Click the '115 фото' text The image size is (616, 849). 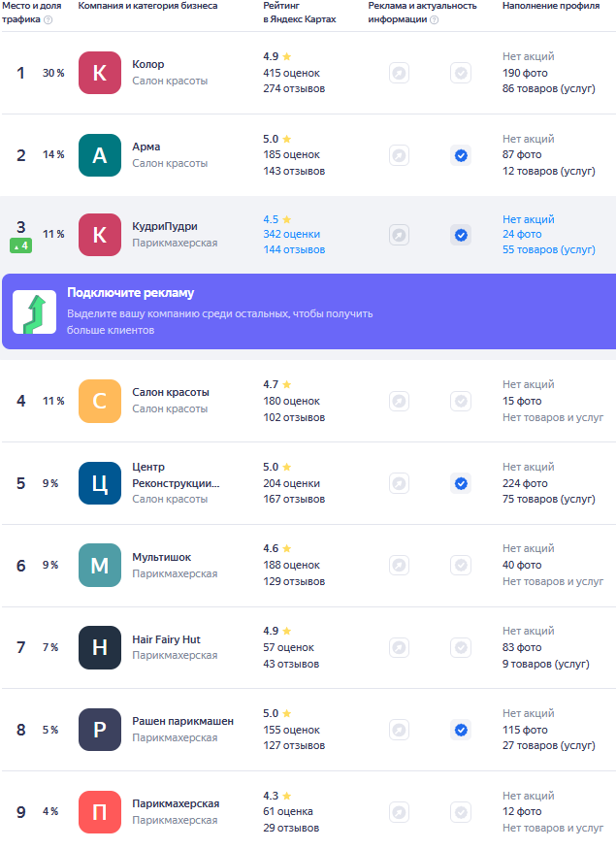pos(525,730)
